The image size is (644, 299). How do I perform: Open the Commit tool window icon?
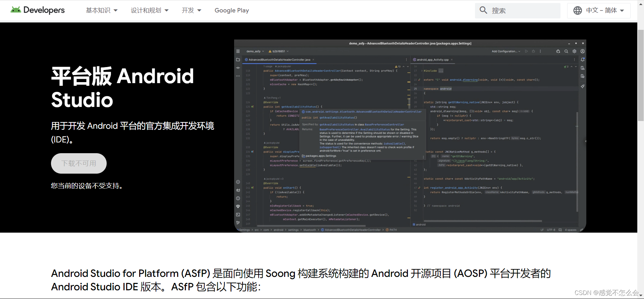(238, 68)
